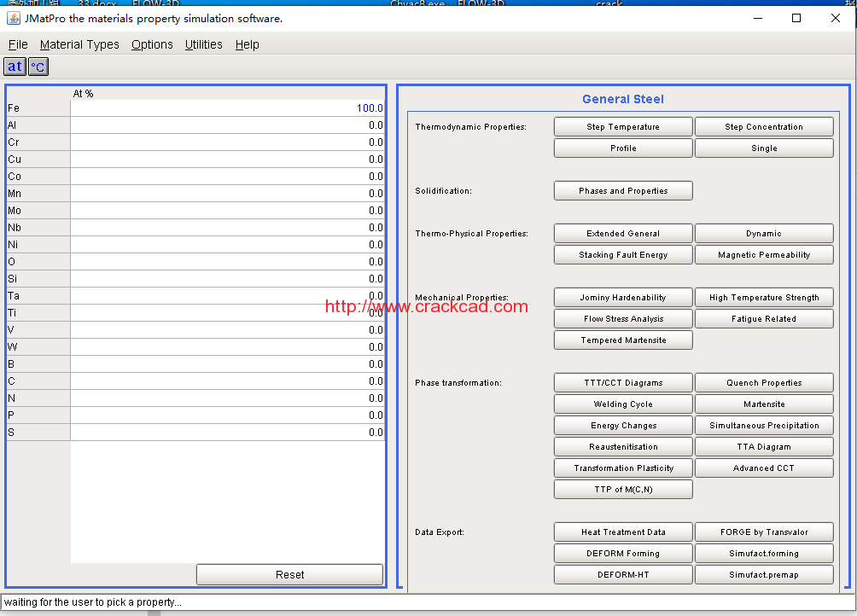Click the Mn composition value field

(x=227, y=194)
